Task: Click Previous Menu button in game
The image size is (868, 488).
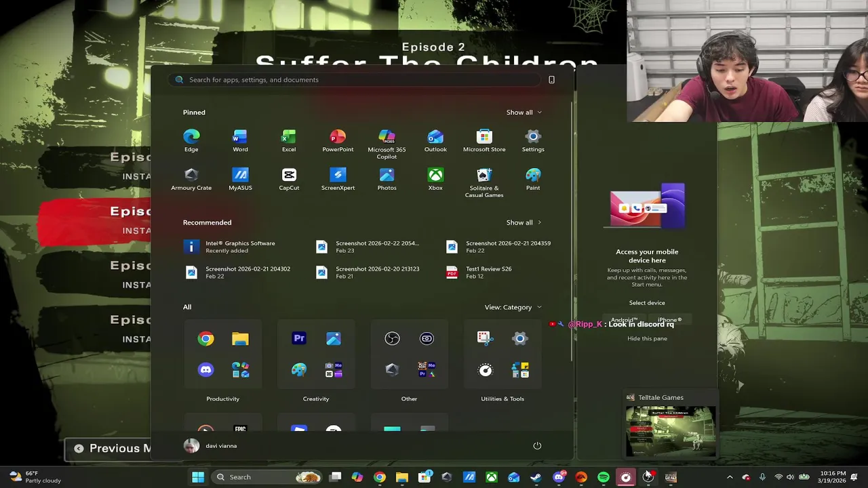Action: [x=108, y=448]
